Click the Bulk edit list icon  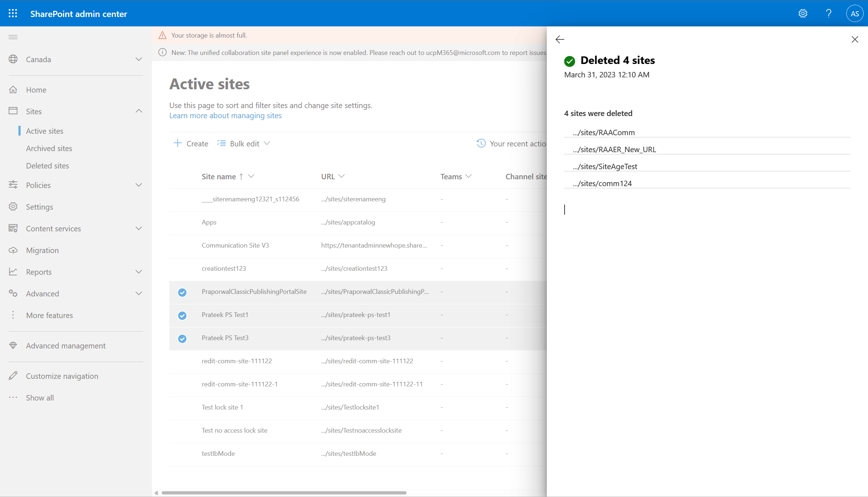pos(222,143)
